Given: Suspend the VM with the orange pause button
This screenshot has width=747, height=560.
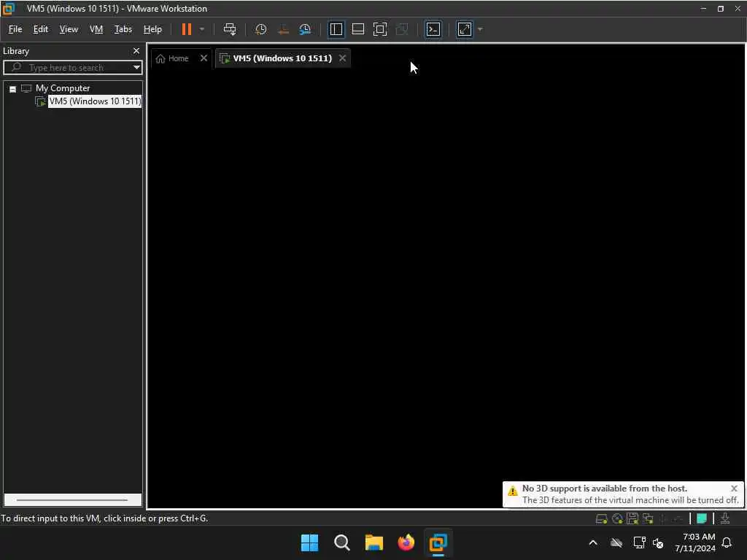Looking at the screenshot, I should point(186,29).
